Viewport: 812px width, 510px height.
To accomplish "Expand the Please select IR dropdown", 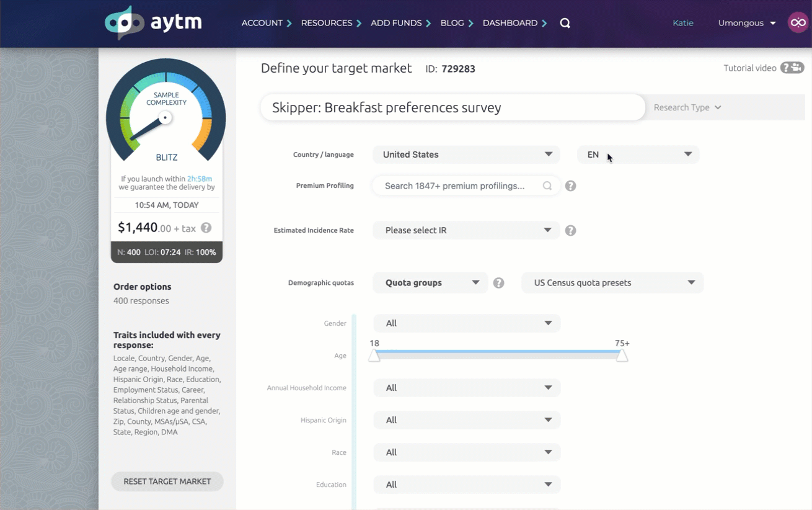I will 466,230.
